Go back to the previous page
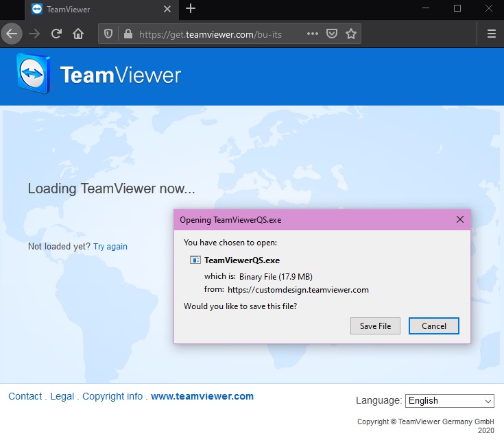This screenshot has height=440, width=504. (12, 34)
